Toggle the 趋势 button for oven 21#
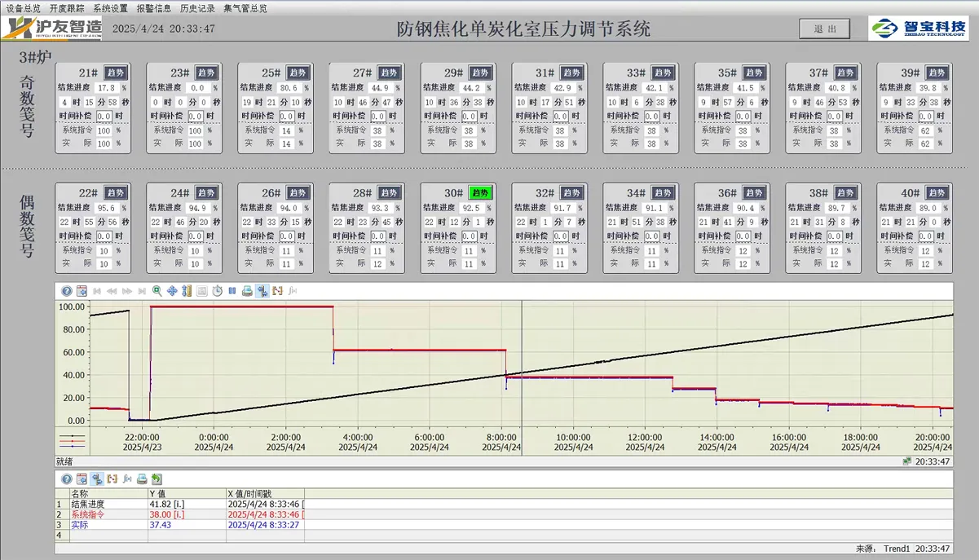 coord(116,73)
